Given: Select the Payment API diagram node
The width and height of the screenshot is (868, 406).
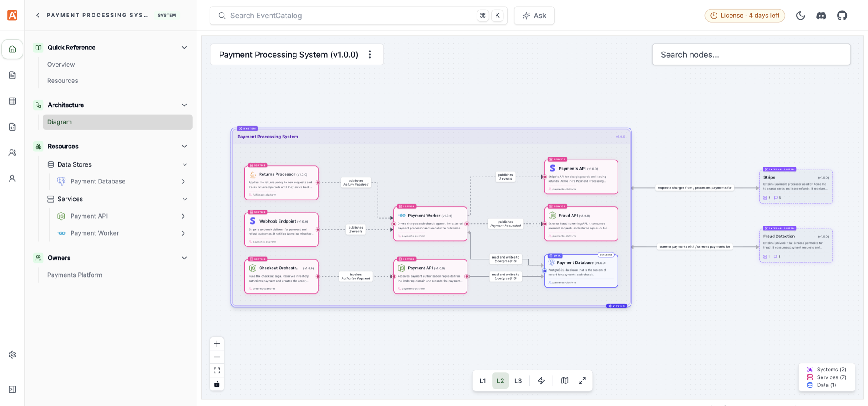Looking at the screenshot, I should [430, 276].
